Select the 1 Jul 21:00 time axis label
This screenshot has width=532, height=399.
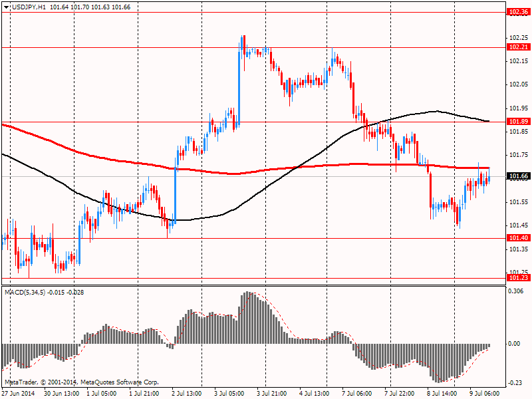144,393
